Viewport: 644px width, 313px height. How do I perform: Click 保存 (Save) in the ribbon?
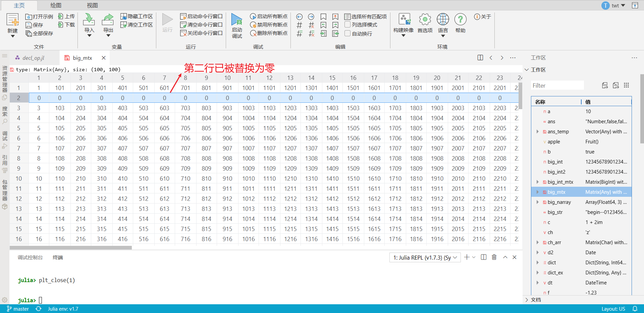click(x=34, y=25)
